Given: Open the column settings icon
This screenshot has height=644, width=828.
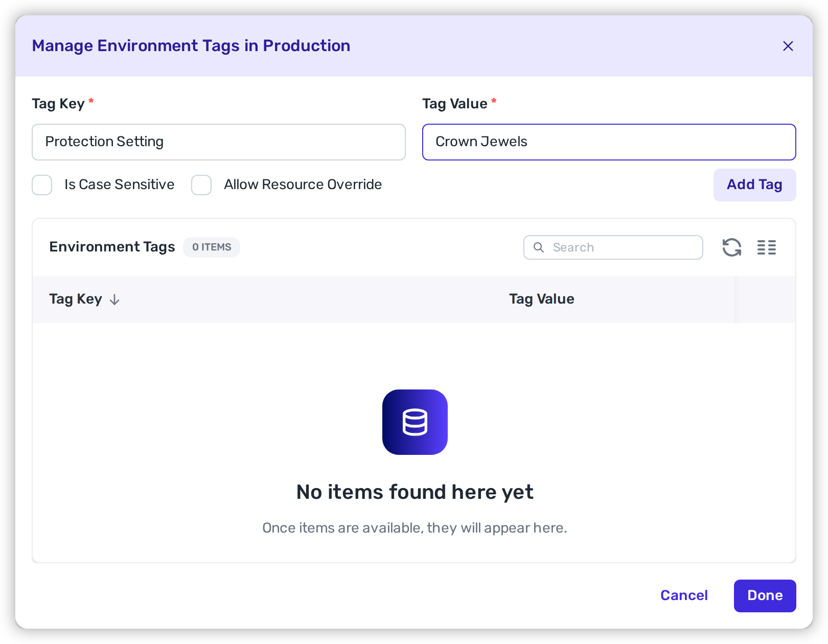Looking at the screenshot, I should point(766,247).
